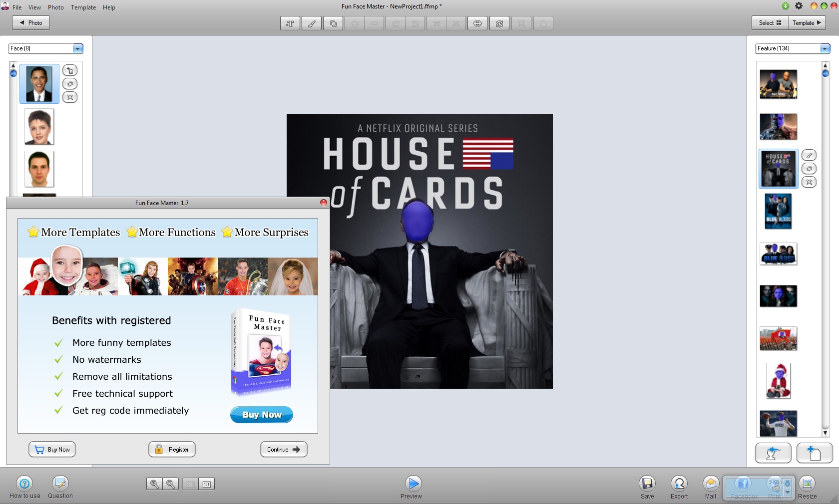Click the feature list scrollbar handle
839x504 pixels.
826,73
